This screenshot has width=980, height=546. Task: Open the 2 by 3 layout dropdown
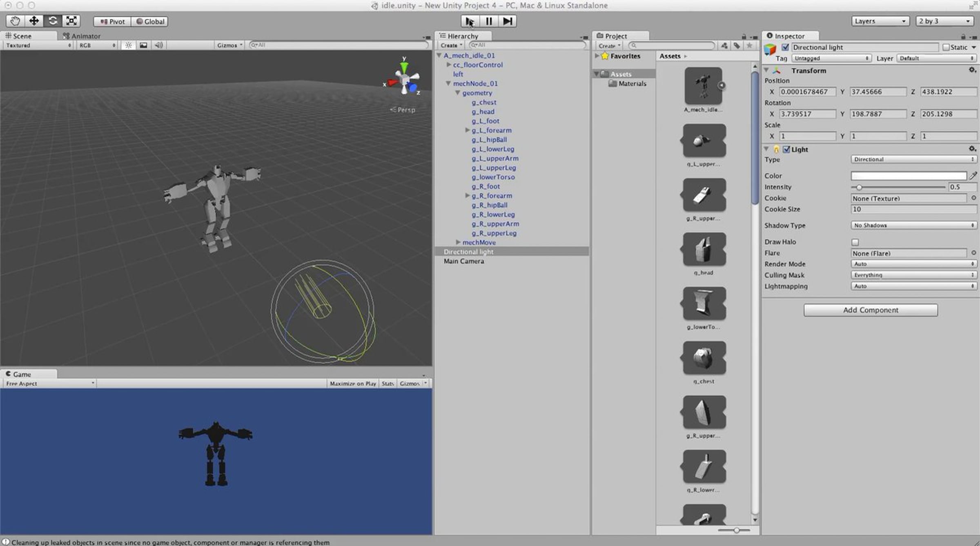click(944, 21)
